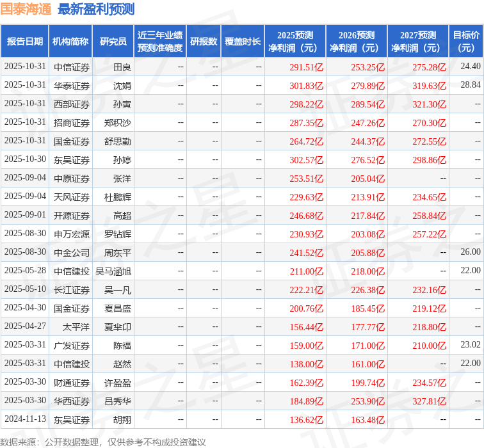The height and width of the screenshot is (448, 484).
Task: Click 291.51亿 profit value
Action: pos(306,67)
